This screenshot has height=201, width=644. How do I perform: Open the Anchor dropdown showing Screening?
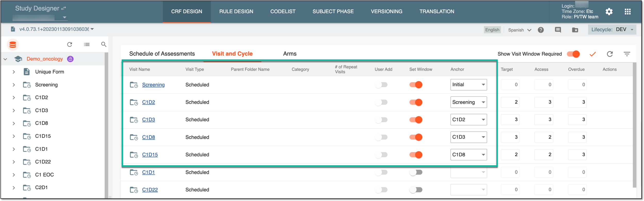tap(469, 102)
